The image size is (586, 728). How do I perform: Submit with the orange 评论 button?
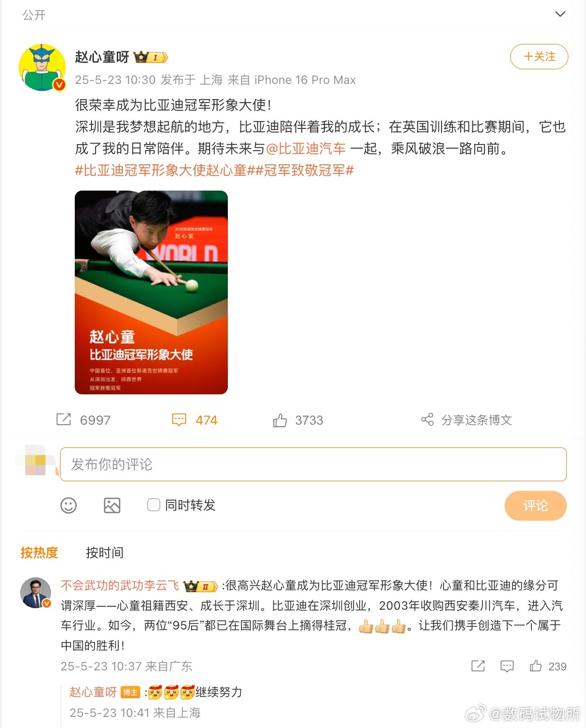coord(535,506)
